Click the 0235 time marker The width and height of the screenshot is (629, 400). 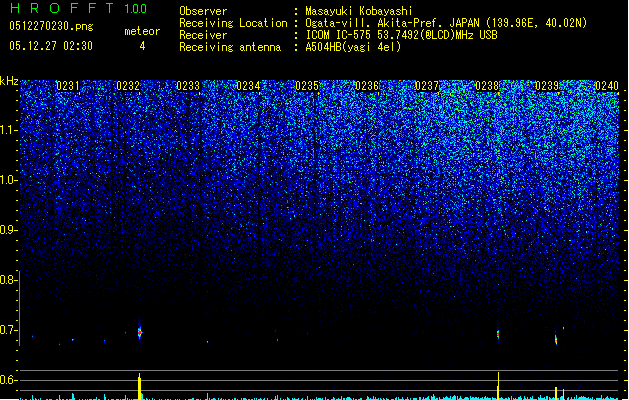307,86
